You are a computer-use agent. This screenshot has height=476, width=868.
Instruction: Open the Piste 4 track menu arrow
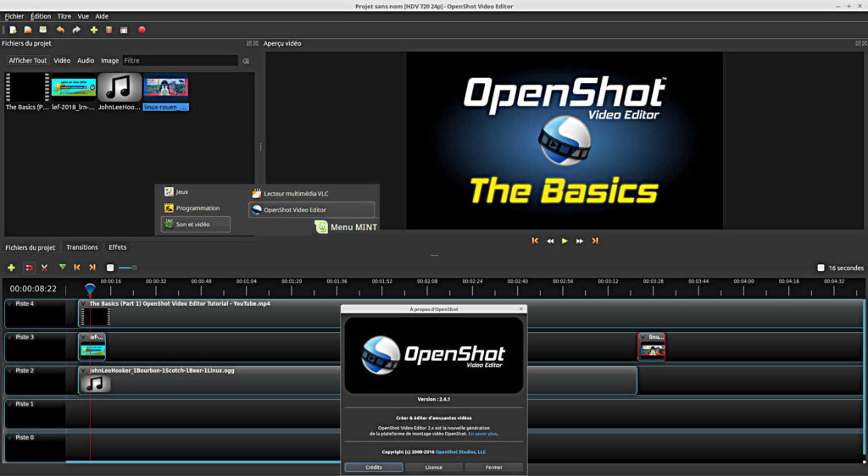click(x=10, y=304)
